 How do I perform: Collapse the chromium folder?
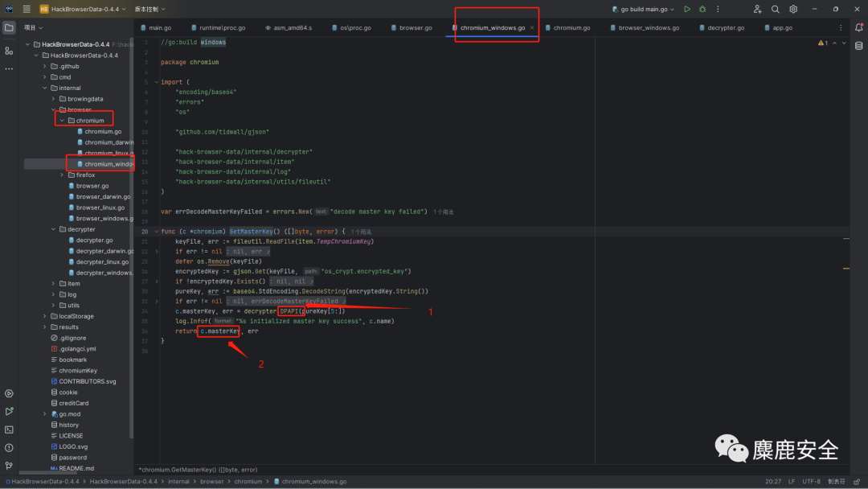tap(62, 120)
